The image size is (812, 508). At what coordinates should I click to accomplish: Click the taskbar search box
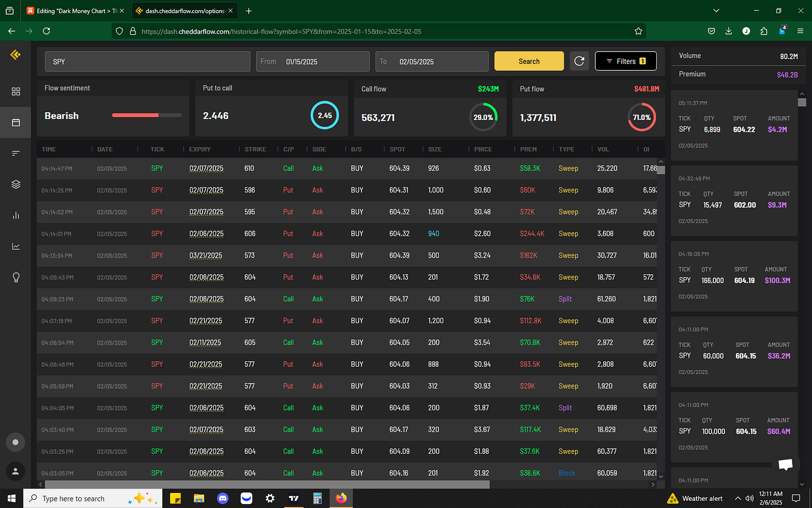click(x=93, y=498)
